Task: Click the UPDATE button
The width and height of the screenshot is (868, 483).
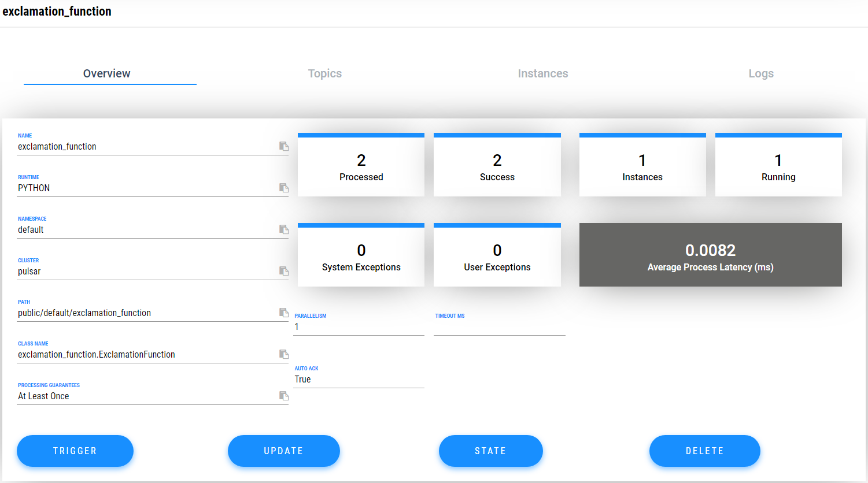Action: point(283,451)
